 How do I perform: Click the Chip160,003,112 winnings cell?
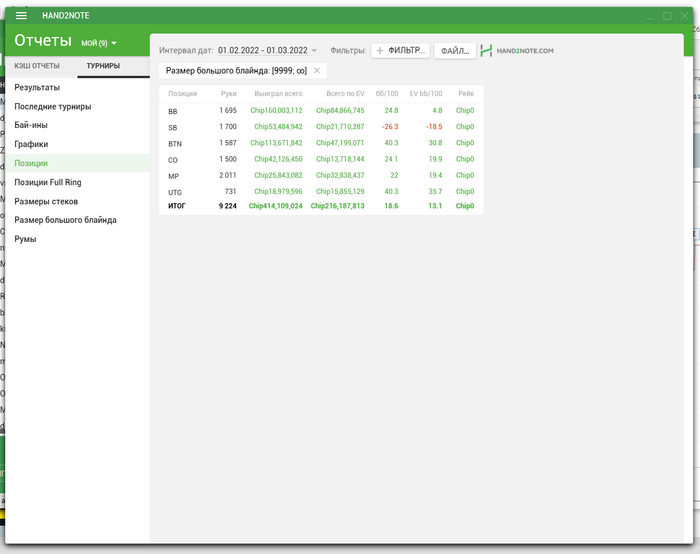[276, 110]
